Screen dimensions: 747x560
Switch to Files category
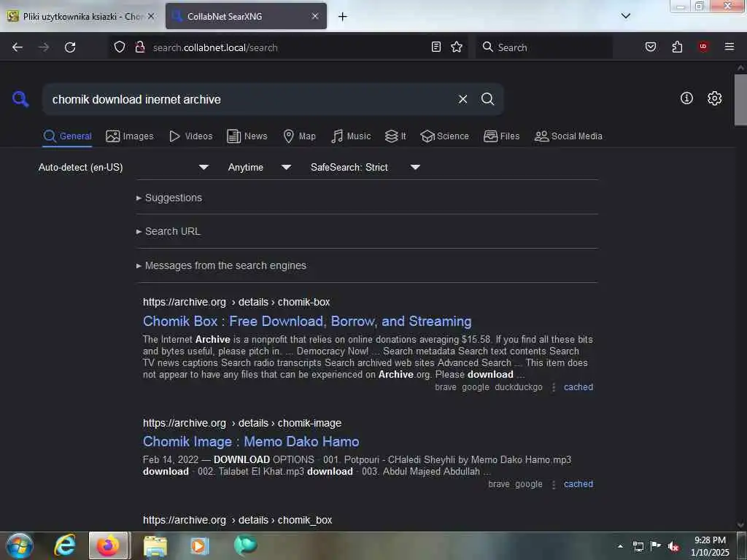502,136
